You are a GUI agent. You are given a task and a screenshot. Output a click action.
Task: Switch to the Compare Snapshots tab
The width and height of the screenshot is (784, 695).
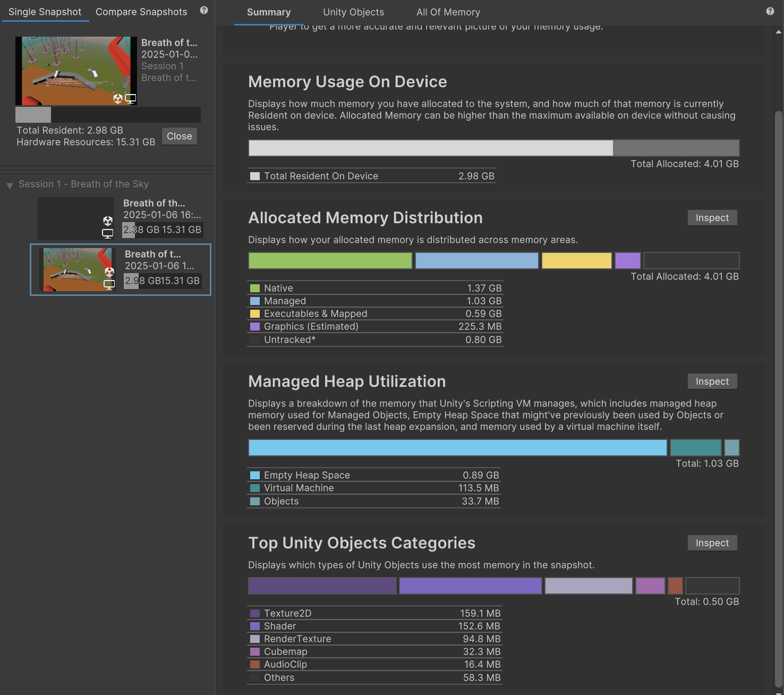(141, 11)
